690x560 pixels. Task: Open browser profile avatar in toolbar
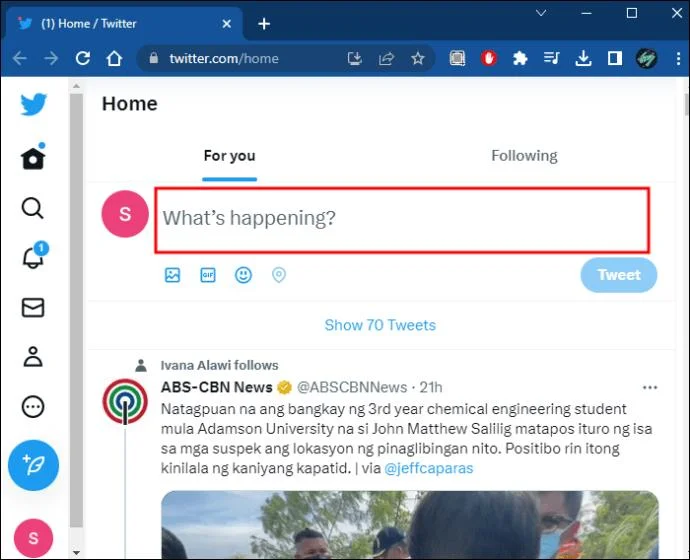coord(646,58)
